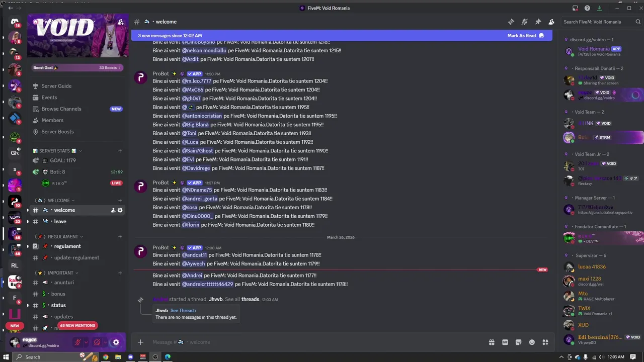Open the Boost Goal progress bar
Screen dimensions: 644x362
[x=77, y=67]
